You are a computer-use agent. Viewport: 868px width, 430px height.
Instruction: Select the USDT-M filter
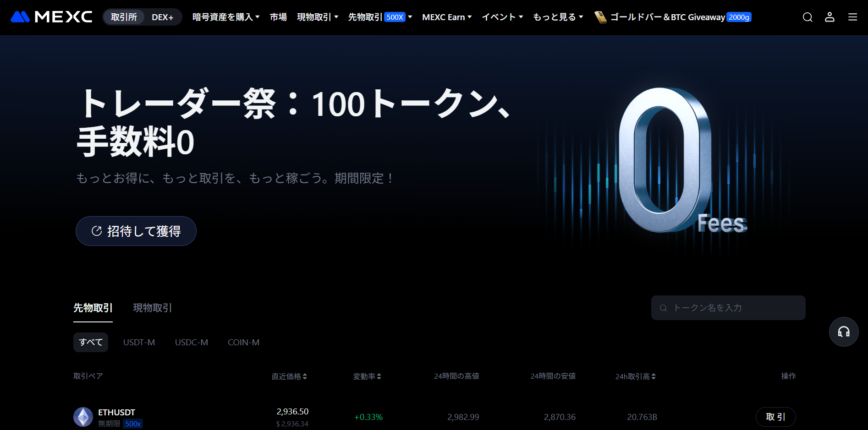pyautogui.click(x=139, y=342)
